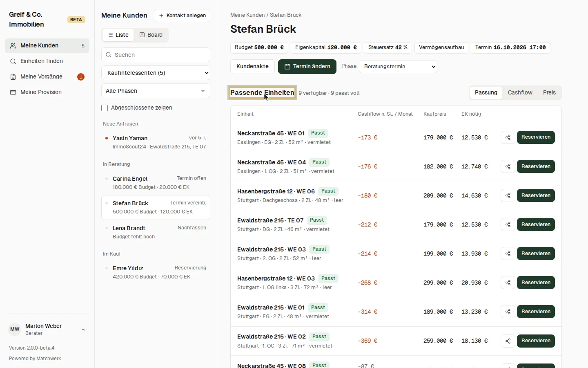This screenshot has width=588, height=368.
Task: Open Meine Kunden in the sidebar
Action: point(47,46)
